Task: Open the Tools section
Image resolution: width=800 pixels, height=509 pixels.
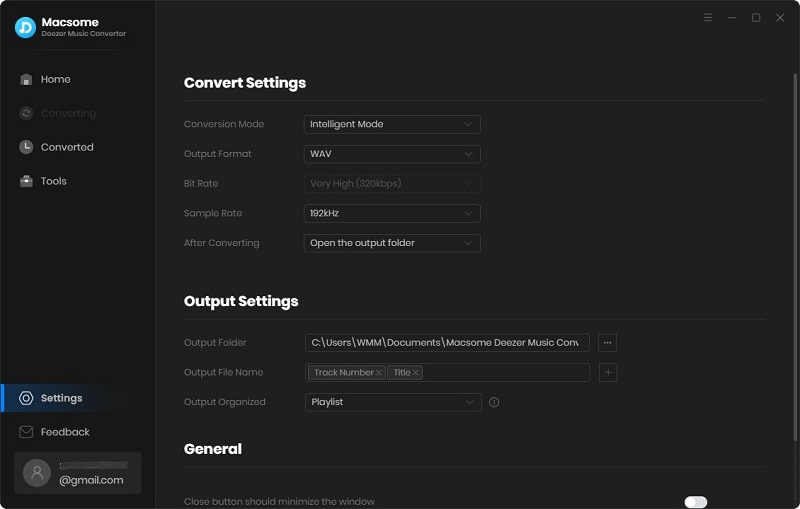Action: [x=54, y=181]
